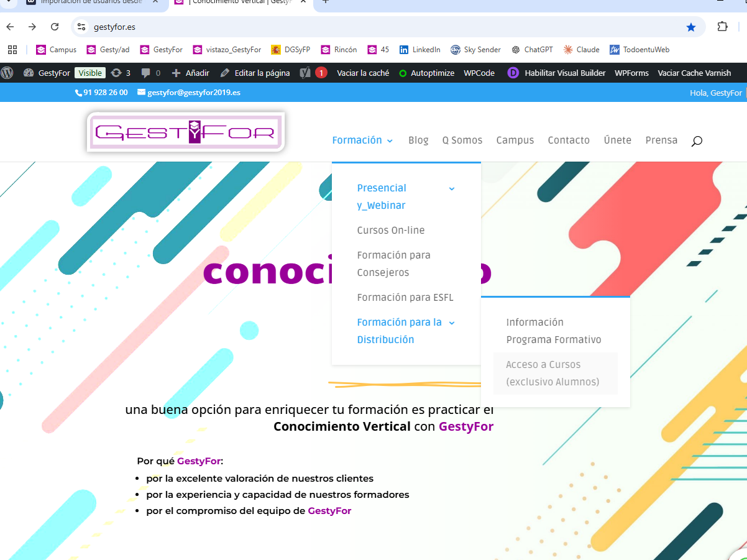Go to the Blog page
This screenshot has width=747, height=560.
pyautogui.click(x=418, y=140)
